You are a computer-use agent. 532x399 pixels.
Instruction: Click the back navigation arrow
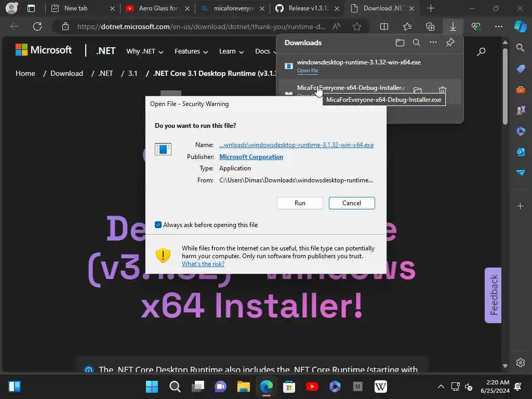coord(15,26)
